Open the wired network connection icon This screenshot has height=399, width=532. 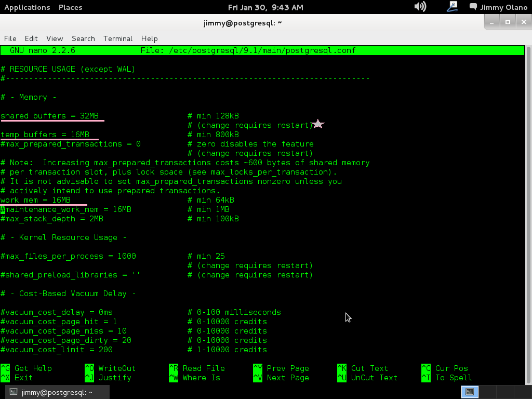point(452,7)
